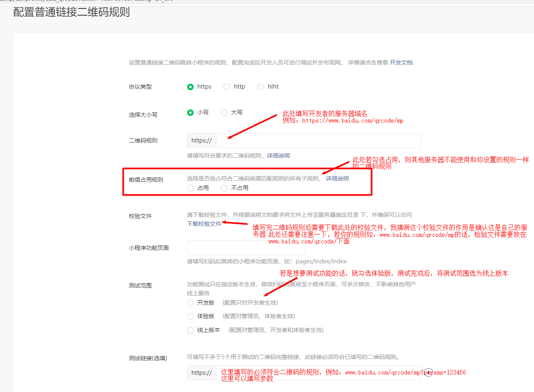This screenshot has width=534, height=392.
Task: Select 开发版 test scope
Action: pyautogui.click(x=190, y=303)
